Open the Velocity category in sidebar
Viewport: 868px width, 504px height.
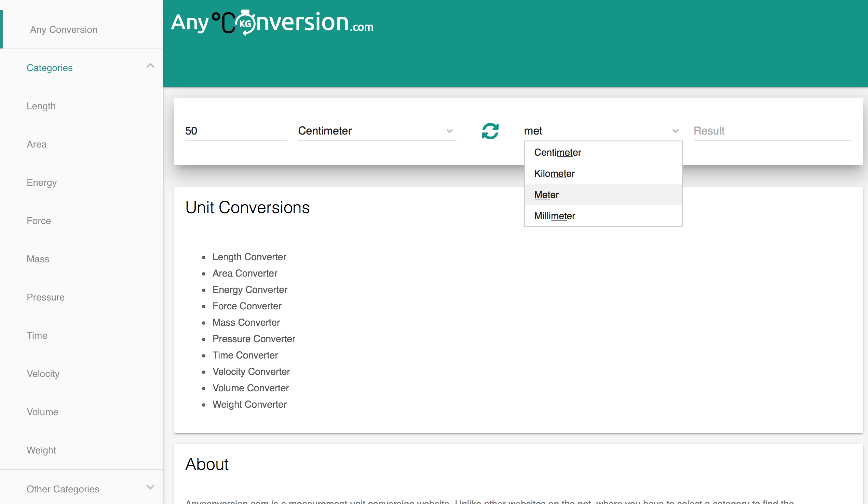(43, 374)
